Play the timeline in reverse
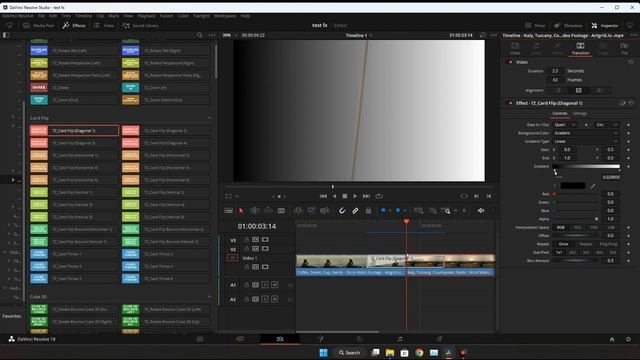The height and width of the screenshot is (360, 640). [x=334, y=196]
